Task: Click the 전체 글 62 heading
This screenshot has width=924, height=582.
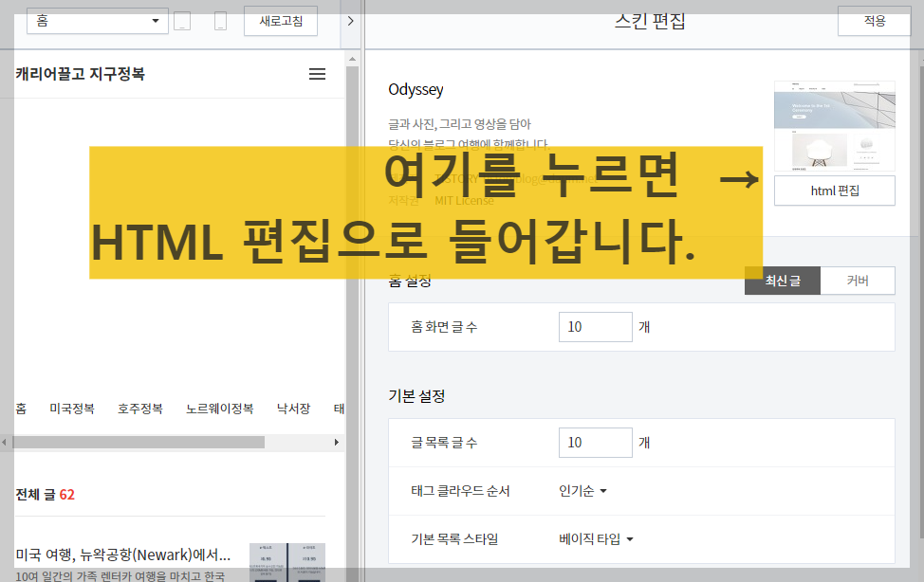Action: tap(45, 494)
